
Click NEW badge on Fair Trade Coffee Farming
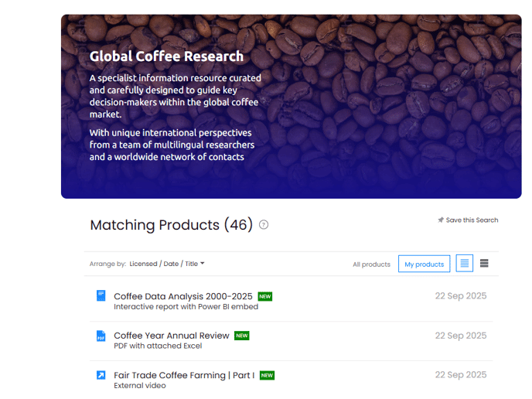[267, 375]
